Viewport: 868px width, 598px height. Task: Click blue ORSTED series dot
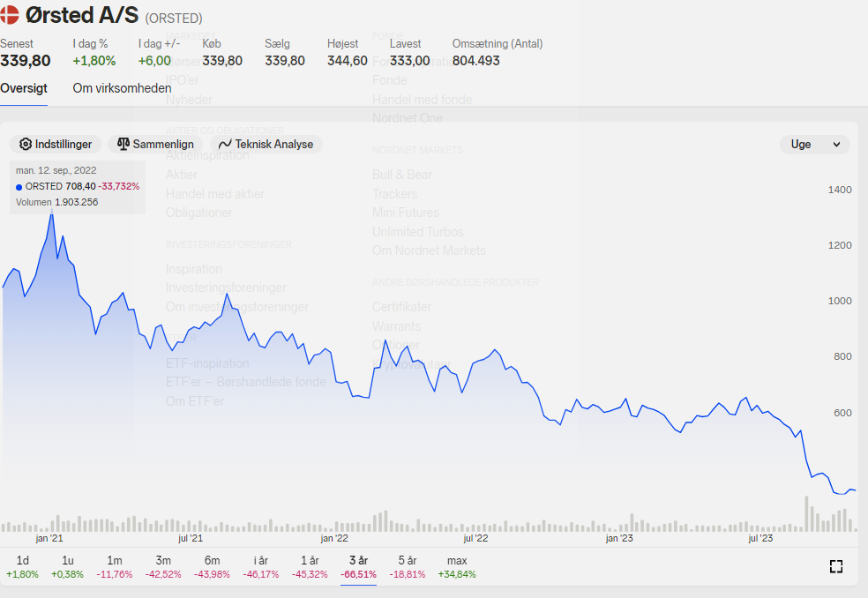coord(19,187)
